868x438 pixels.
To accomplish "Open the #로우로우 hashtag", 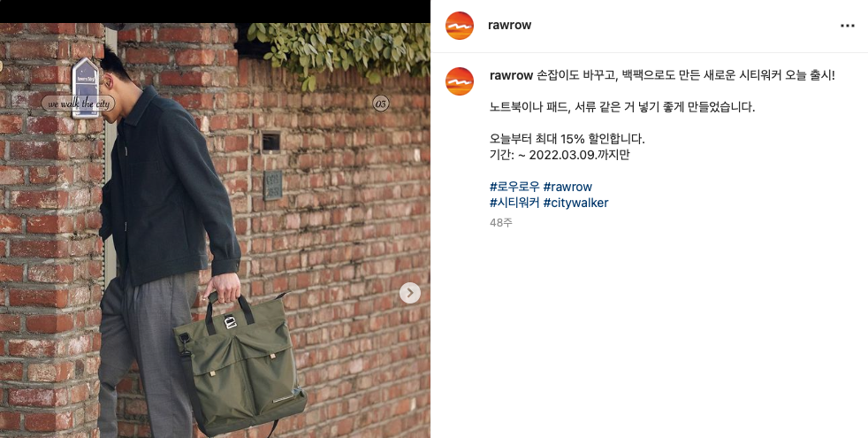I will coord(514,187).
